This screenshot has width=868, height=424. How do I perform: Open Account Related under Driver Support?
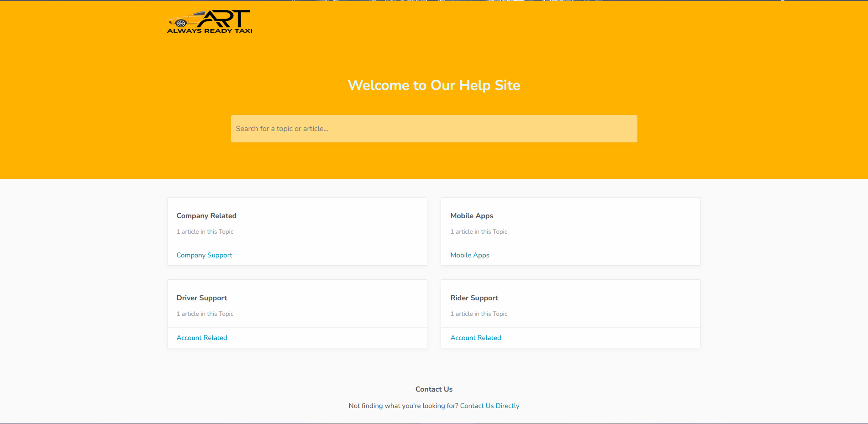(x=201, y=337)
